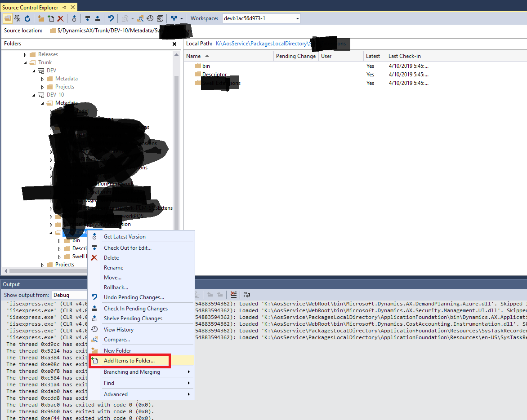Clear All output using the red X icon
527x420 pixels.
233,294
